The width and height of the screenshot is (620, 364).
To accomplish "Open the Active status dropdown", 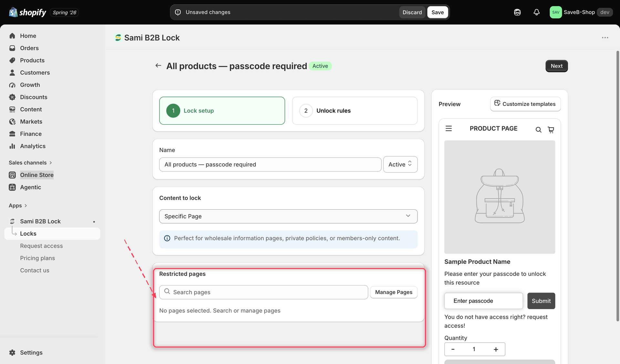I will coord(400,164).
